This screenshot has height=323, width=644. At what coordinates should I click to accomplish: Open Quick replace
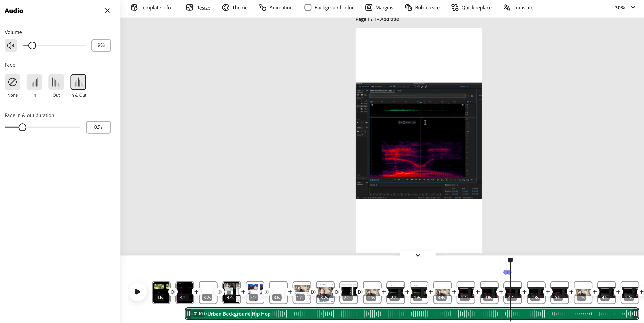coord(471,7)
